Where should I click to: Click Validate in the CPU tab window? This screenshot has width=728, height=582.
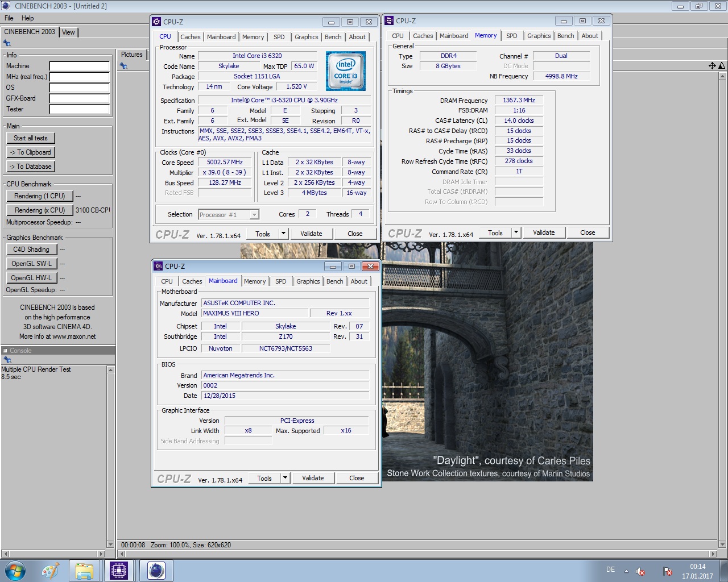[311, 234]
